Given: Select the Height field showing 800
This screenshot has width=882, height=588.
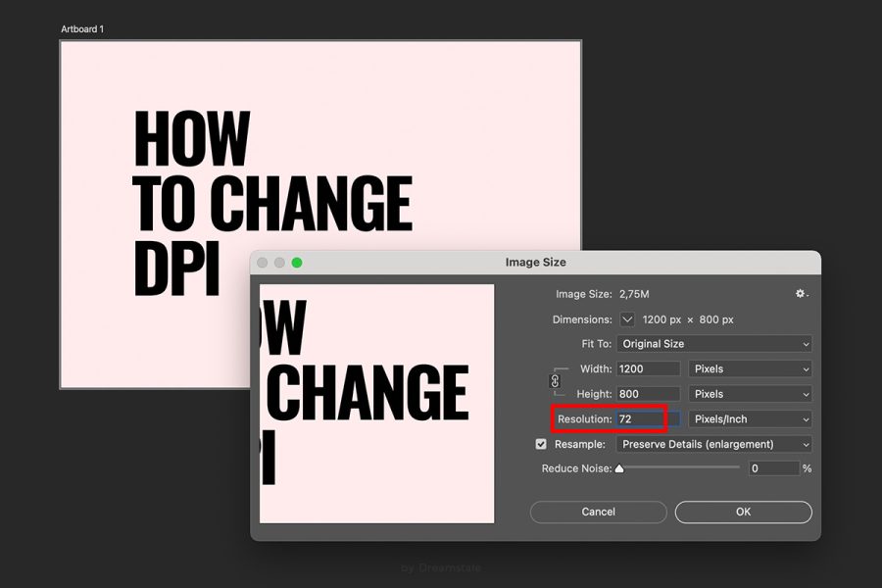Looking at the screenshot, I should [647, 393].
